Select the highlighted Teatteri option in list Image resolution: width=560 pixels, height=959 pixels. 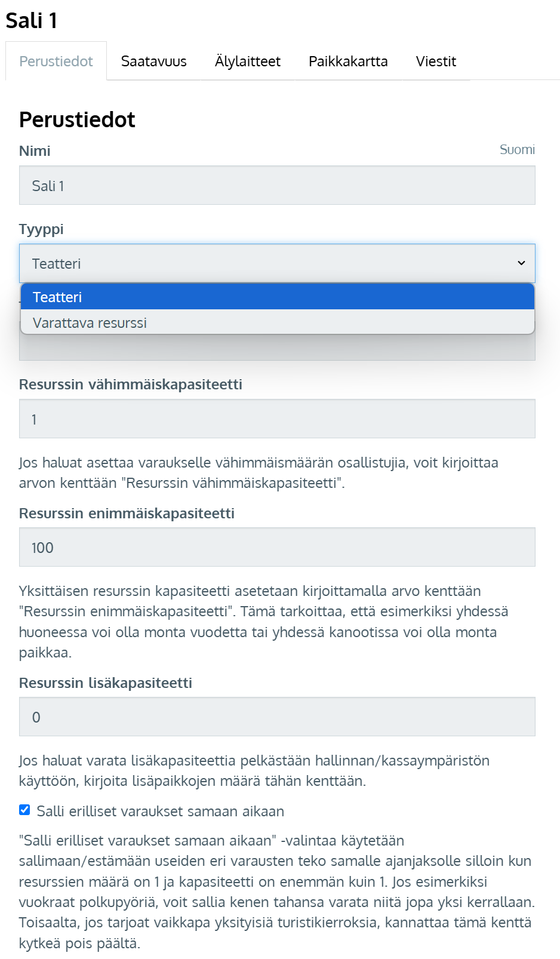(x=277, y=297)
